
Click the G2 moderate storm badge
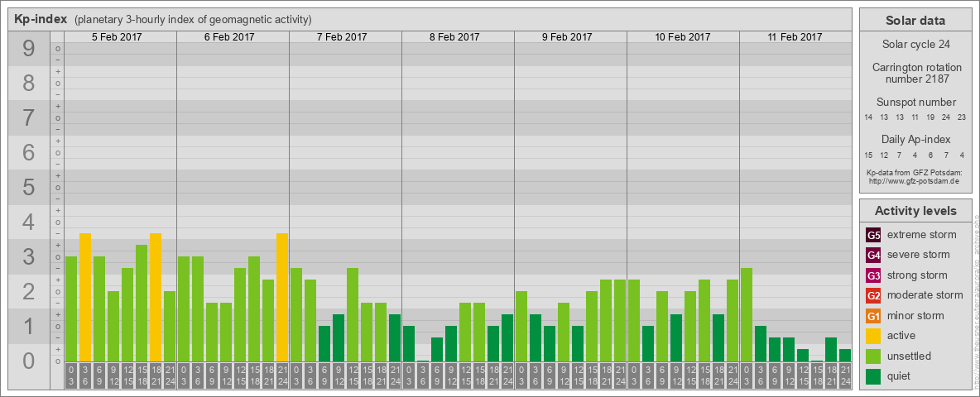pos(873,295)
